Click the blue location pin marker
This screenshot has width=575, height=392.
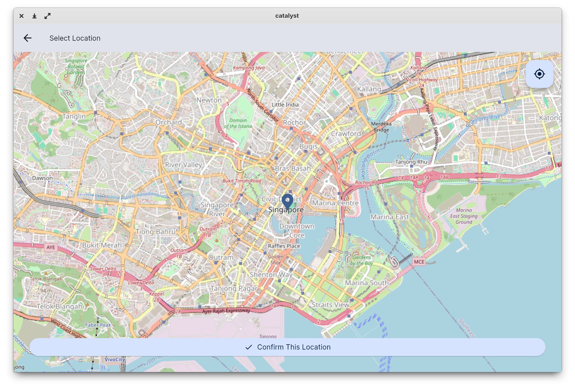(x=287, y=202)
